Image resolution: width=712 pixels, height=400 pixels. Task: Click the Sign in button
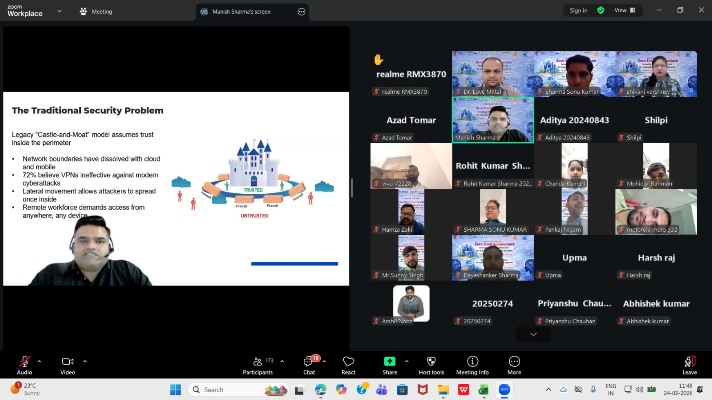[578, 10]
